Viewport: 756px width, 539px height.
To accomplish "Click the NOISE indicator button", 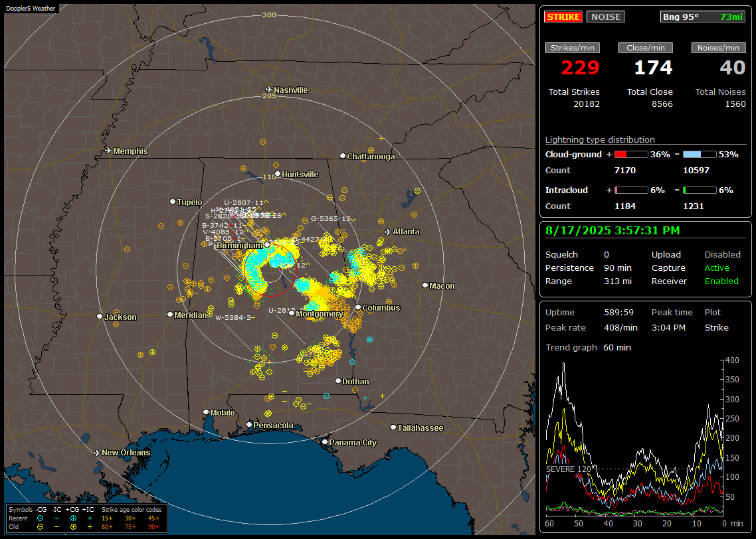I will point(606,17).
